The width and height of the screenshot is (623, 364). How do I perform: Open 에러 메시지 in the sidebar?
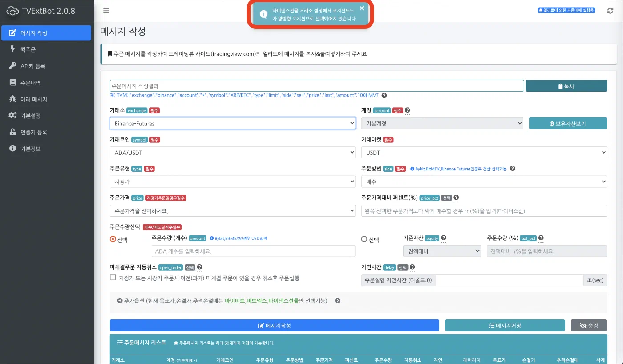click(x=46, y=99)
